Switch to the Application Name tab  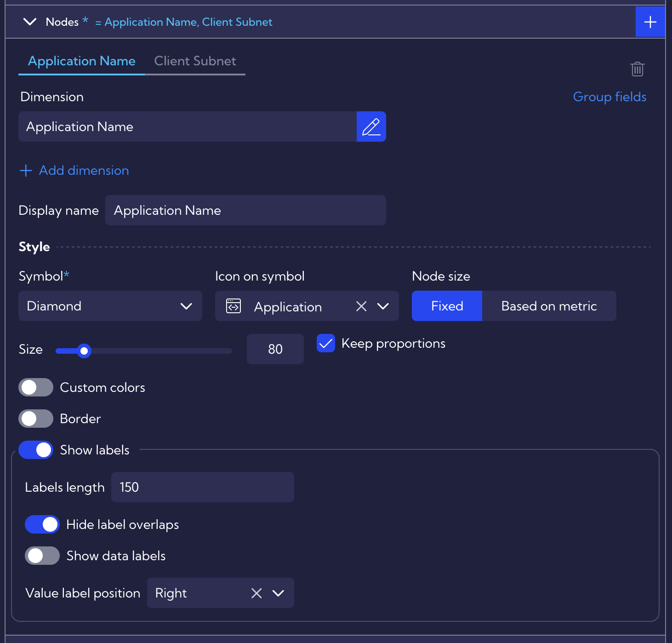click(x=82, y=61)
